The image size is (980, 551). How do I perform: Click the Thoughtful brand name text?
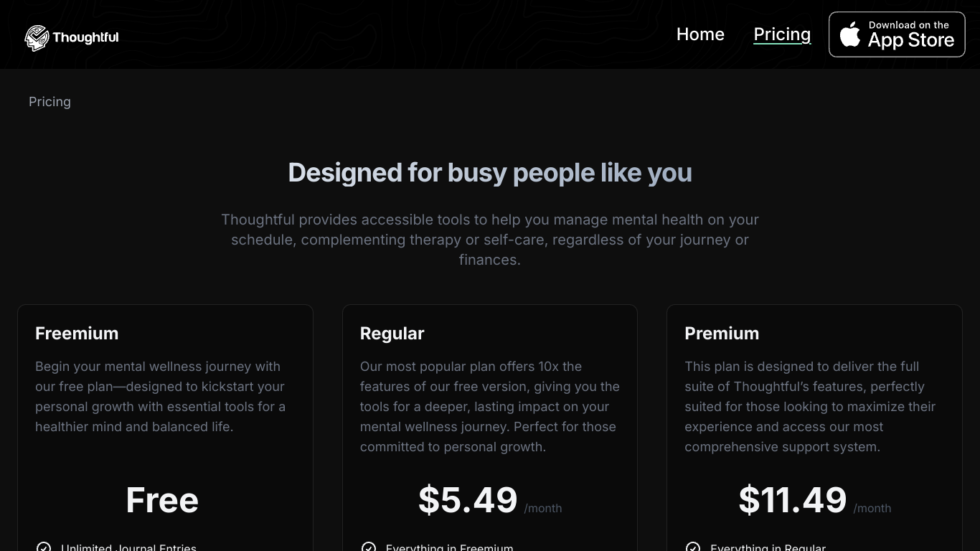click(x=85, y=37)
